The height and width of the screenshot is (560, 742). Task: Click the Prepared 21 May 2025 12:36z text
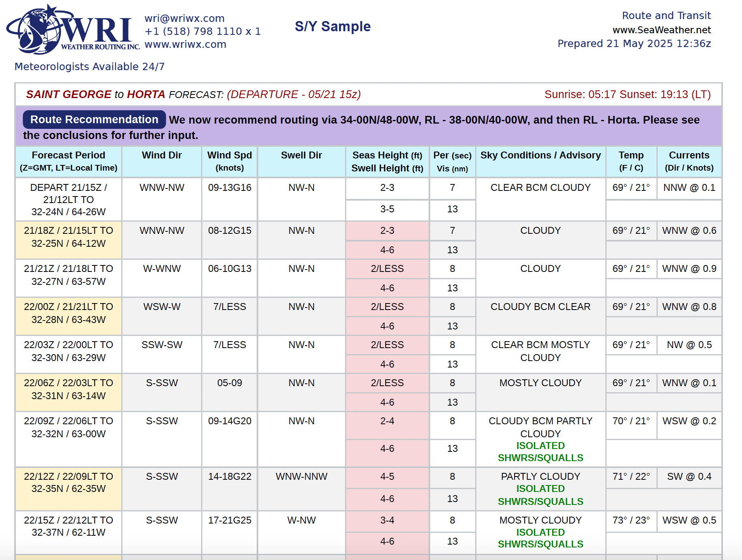coord(634,43)
